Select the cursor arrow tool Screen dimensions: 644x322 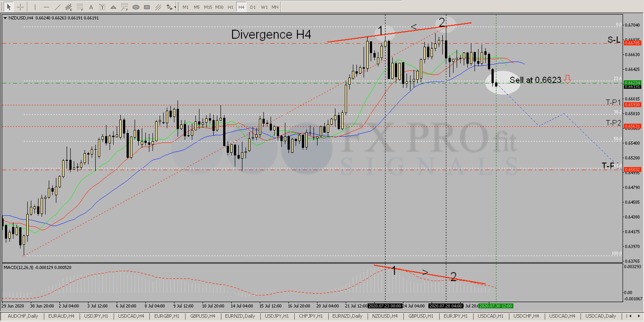tap(8, 7)
